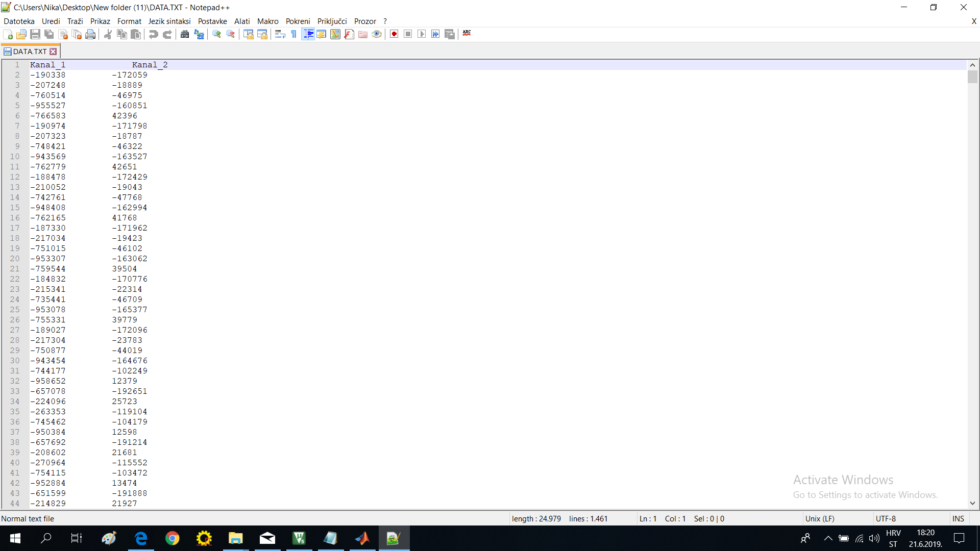Open File Explorer from the taskbar
The width and height of the screenshot is (980, 551).
pyautogui.click(x=235, y=538)
